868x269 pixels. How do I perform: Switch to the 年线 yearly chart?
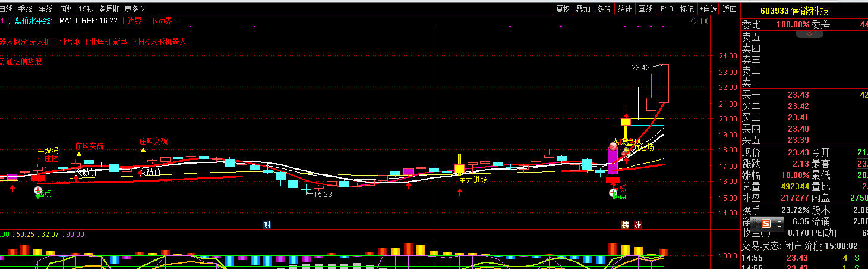[46, 9]
